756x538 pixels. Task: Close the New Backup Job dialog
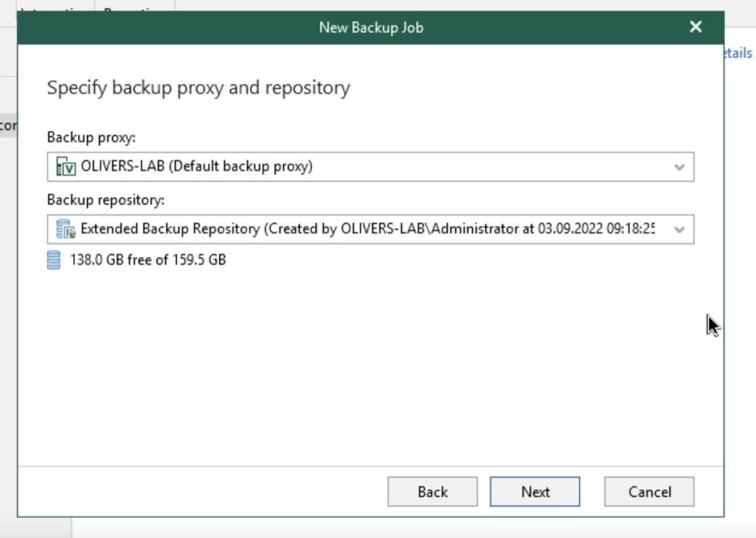(x=696, y=27)
